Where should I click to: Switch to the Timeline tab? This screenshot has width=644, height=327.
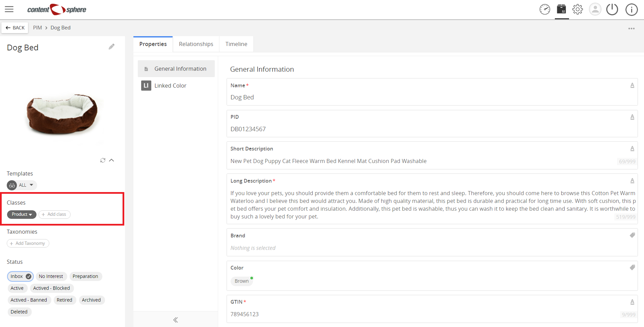click(x=236, y=44)
